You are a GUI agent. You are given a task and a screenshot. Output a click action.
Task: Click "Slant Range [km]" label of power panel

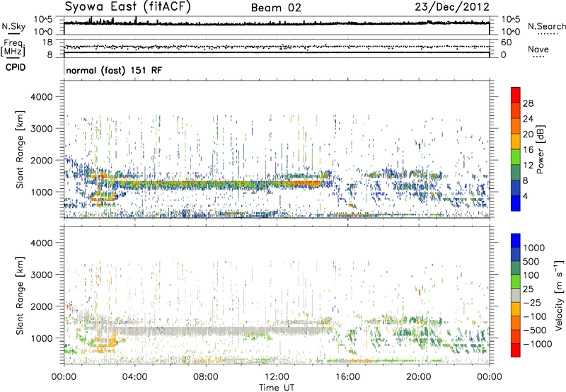[x=20, y=149]
